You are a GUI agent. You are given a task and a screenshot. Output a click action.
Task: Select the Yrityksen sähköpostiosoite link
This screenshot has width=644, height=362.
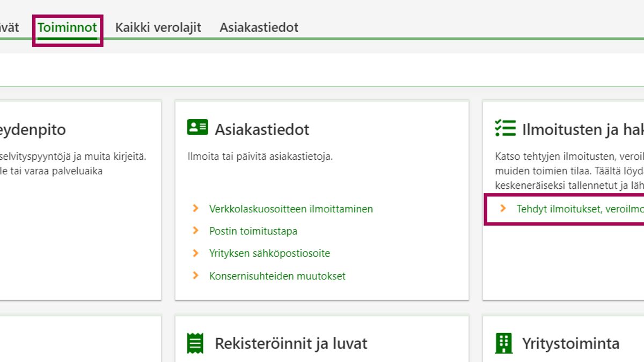(x=269, y=254)
